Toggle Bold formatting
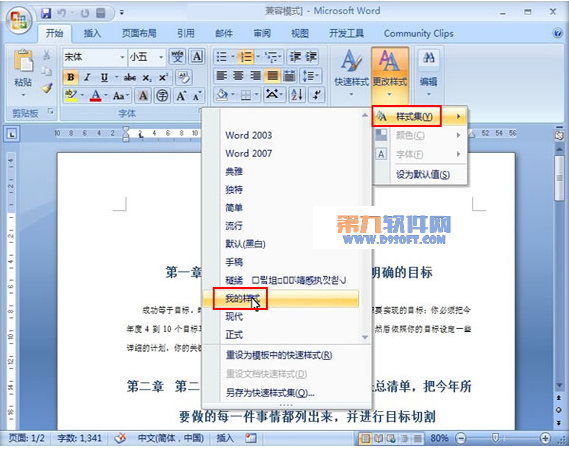This screenshot has width=569, height=450. [71, 77]
